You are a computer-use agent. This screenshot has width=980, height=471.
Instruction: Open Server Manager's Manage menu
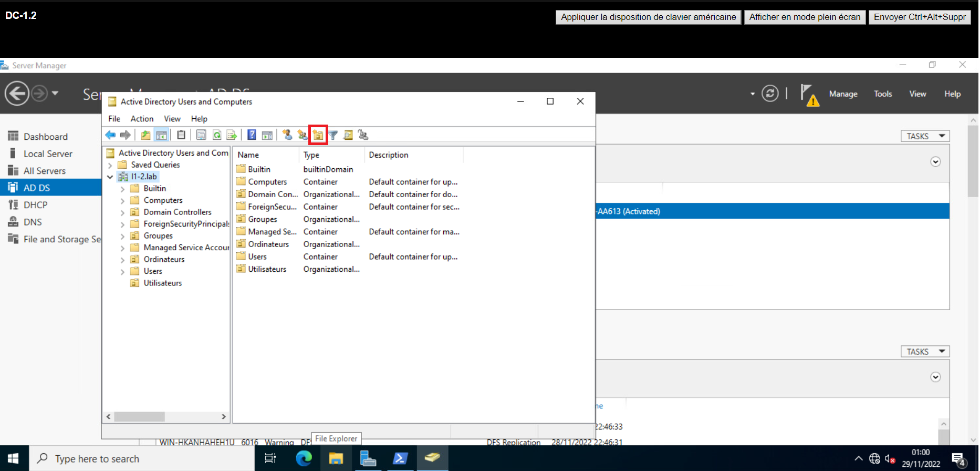[843, 94]
